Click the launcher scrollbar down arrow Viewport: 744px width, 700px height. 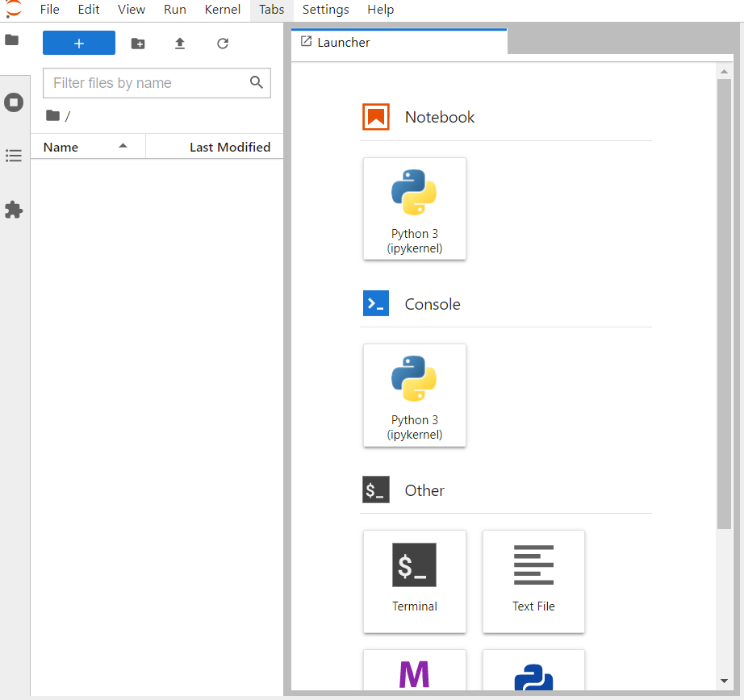click(724, 681)
